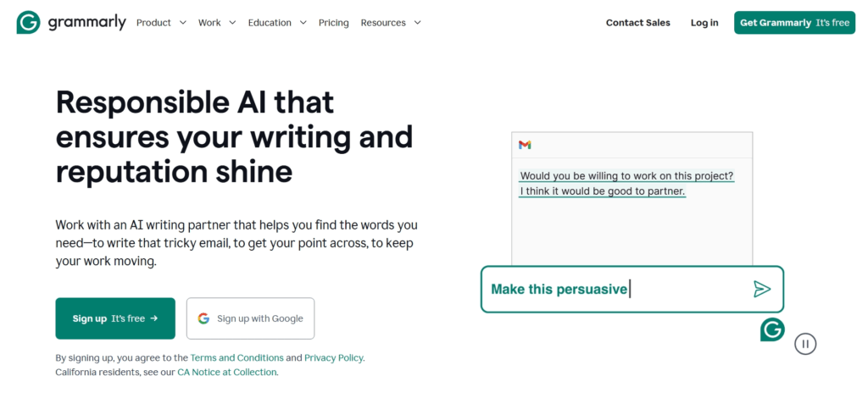Image resolution: width=868 pixels, height=398 pixels.
Task: Expand the Product dropdown menu
Action: [x=161, y=23]
